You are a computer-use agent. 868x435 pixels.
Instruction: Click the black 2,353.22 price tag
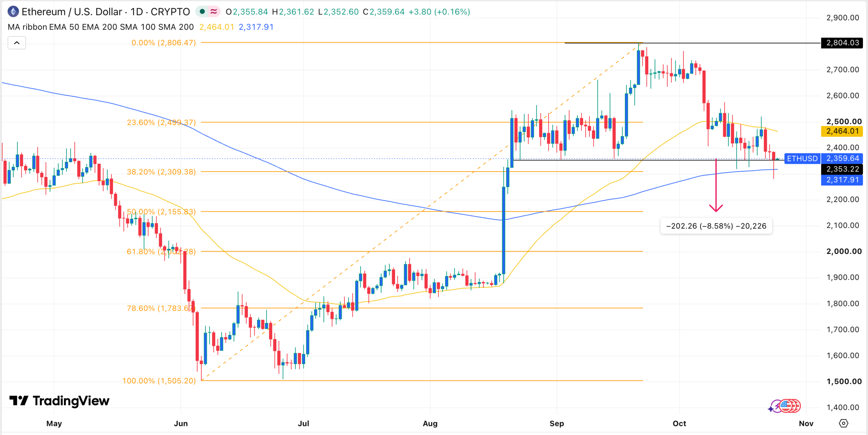(842, 169)
